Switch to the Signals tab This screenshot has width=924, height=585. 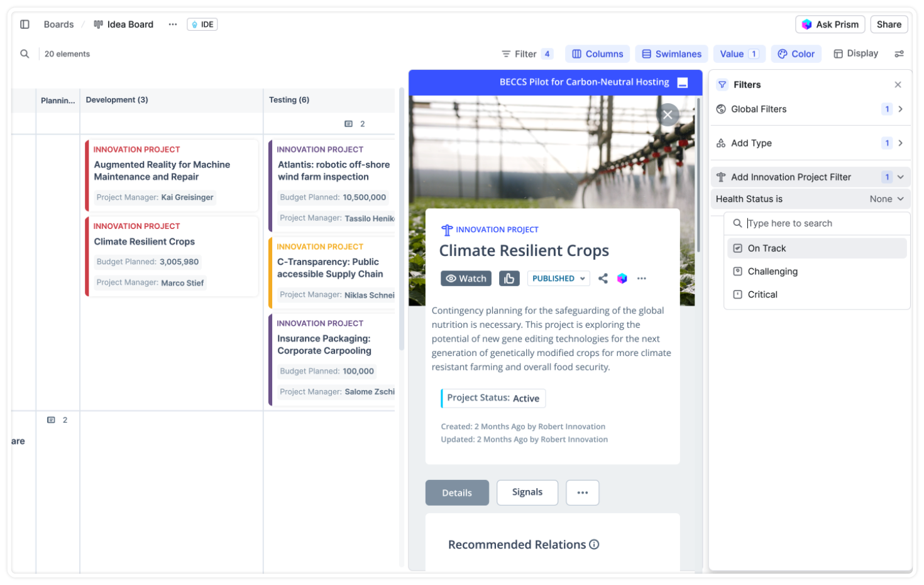(527, 493)
